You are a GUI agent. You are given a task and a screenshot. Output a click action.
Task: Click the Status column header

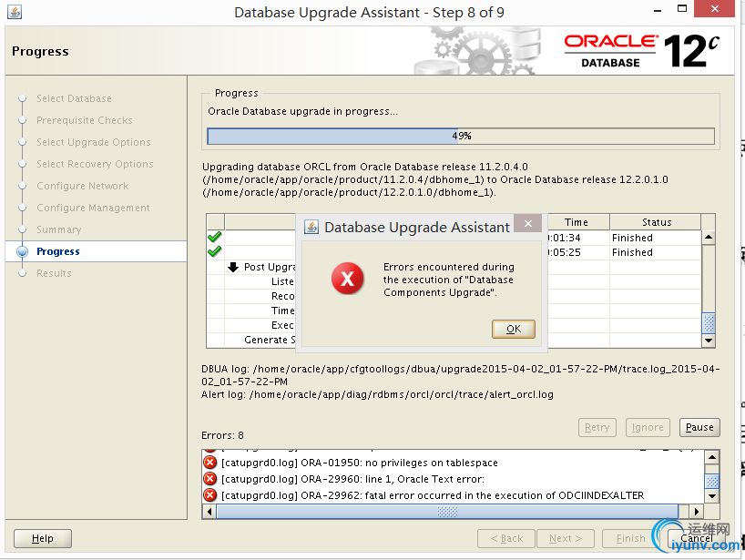pos(656,222)
